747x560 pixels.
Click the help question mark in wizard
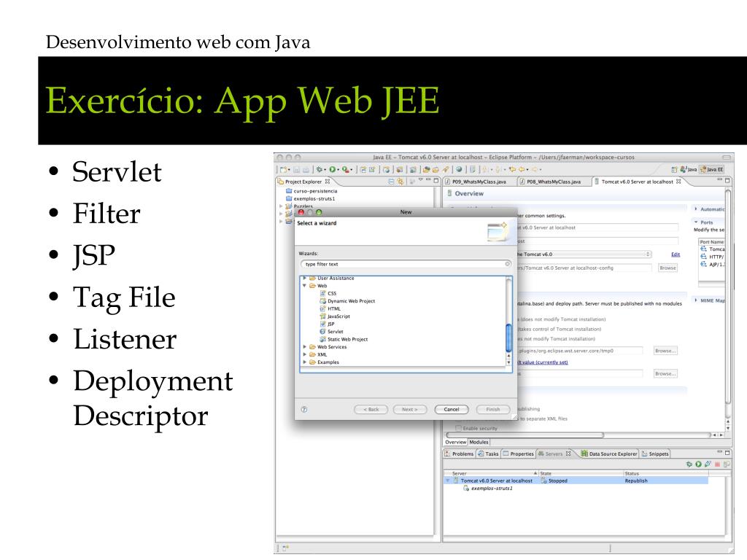click(x=304, y=410)
